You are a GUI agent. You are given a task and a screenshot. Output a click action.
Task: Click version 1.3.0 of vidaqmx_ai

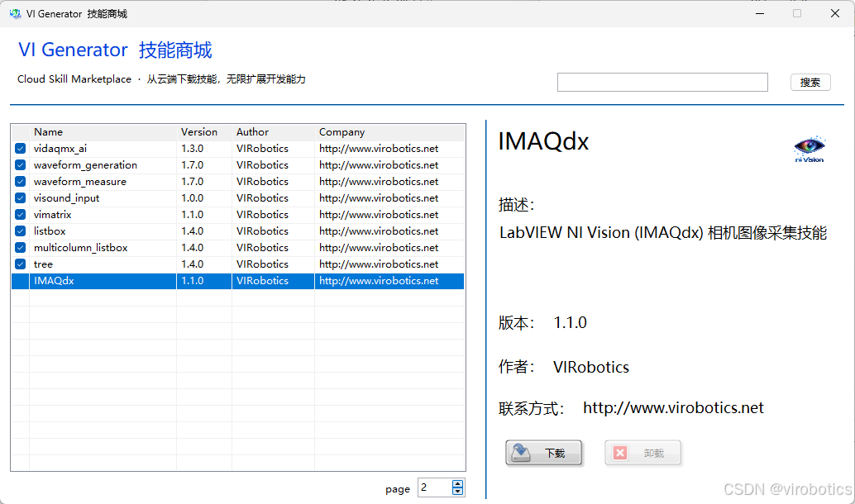click(192, 148)
